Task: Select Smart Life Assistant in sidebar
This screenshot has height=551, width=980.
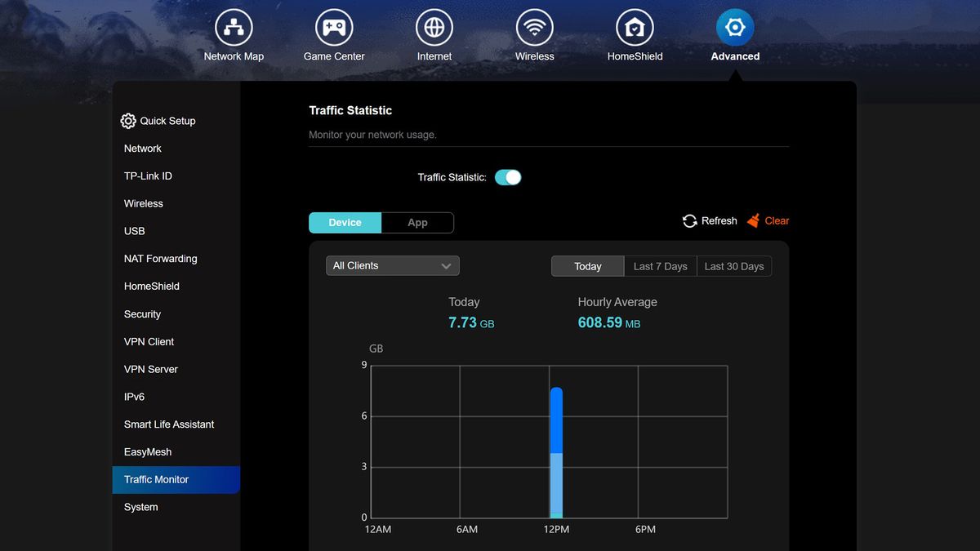Action: (x=168, y=424)
